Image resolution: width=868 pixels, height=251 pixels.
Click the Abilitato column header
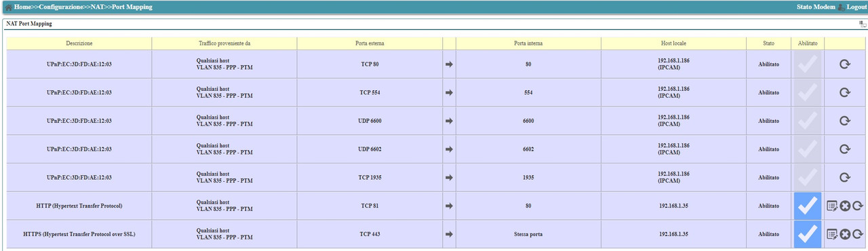pyautogui.click(x=807, y=43)
